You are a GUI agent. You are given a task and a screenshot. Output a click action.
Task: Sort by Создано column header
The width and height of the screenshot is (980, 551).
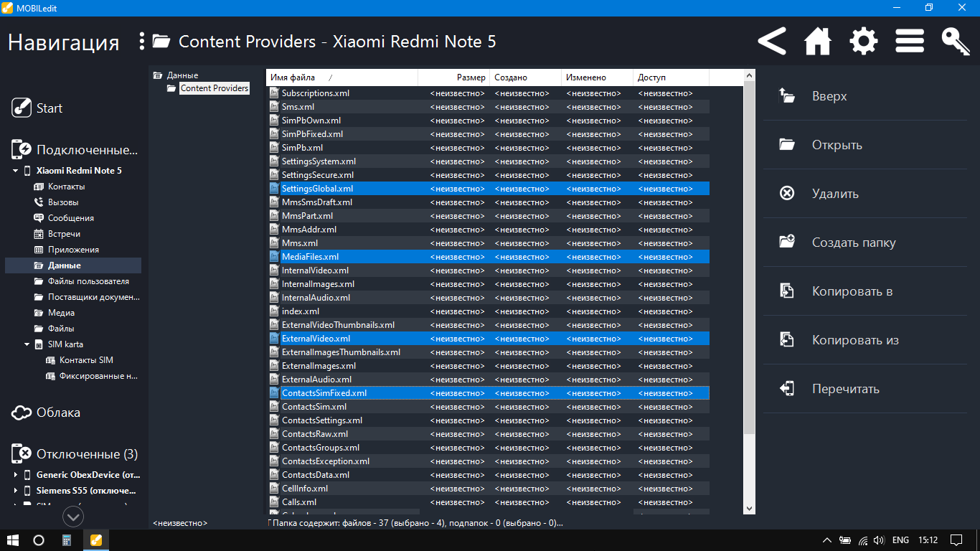point(526,77)
